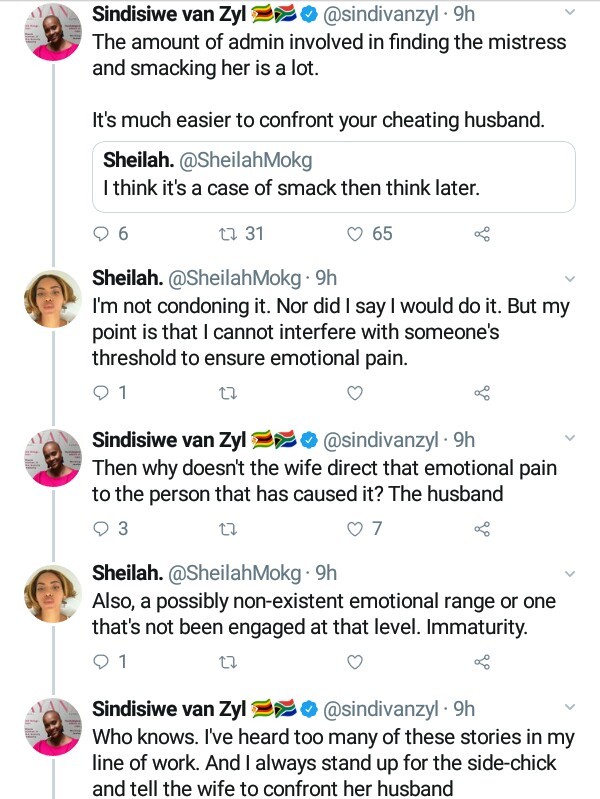
Task: Reply to the tweet with 6 replies
Action: (100, 234)
